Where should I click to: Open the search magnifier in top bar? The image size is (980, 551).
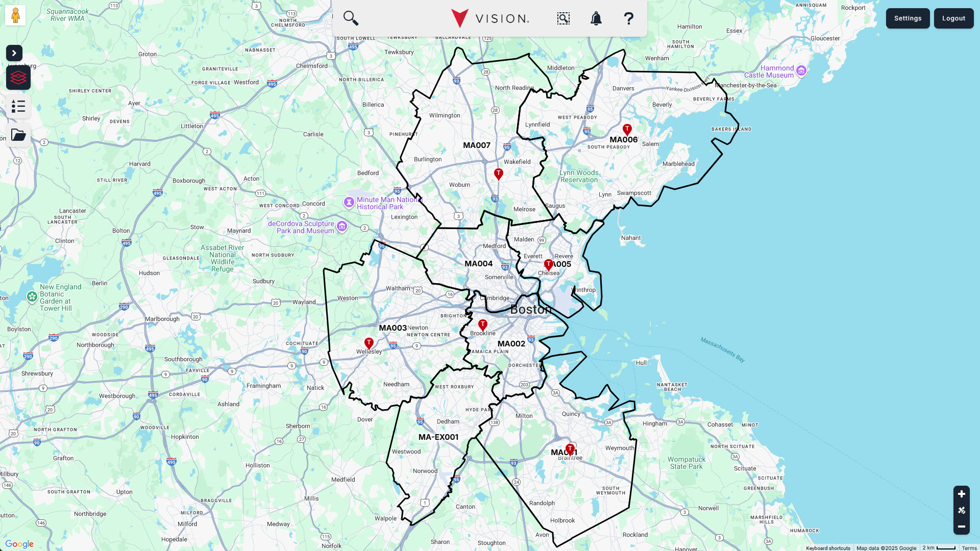[351, 18]
